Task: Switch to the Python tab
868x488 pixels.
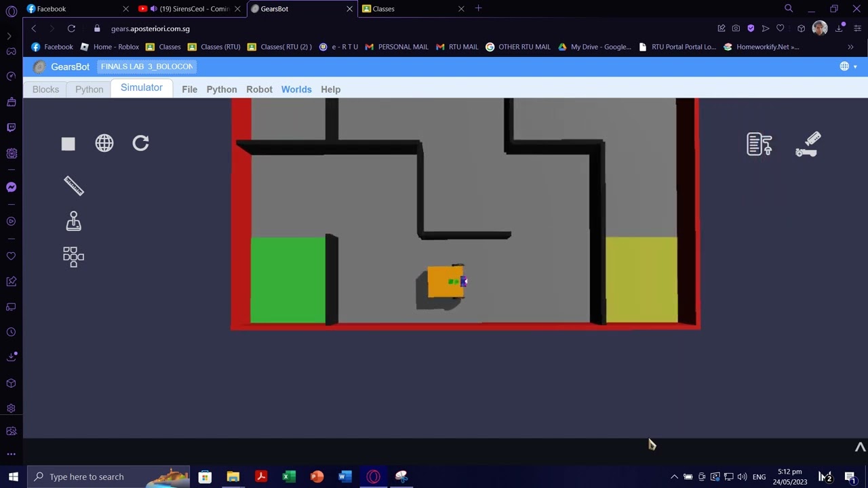Action: (89, 89)
